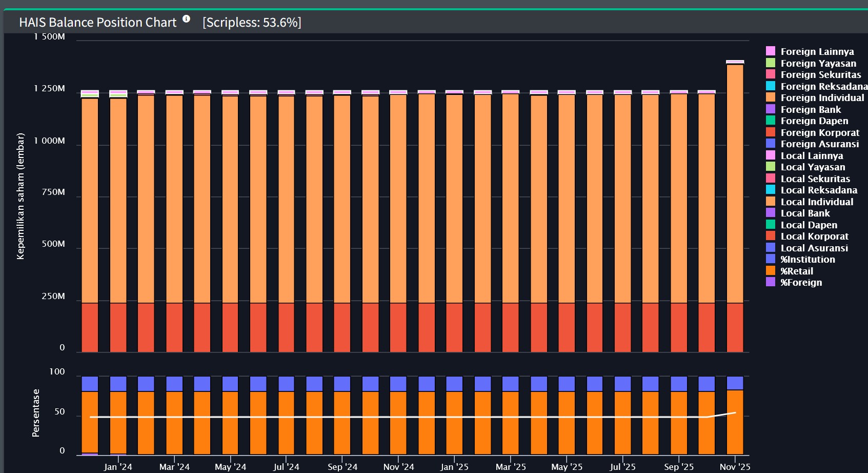
Task: Click the Scripless 53.6% label
Action: click(x=252, y=23)
